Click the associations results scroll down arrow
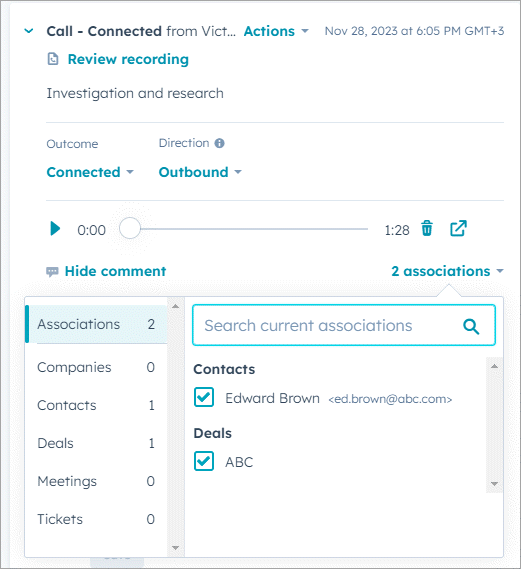521x569 pixels. 494,484
